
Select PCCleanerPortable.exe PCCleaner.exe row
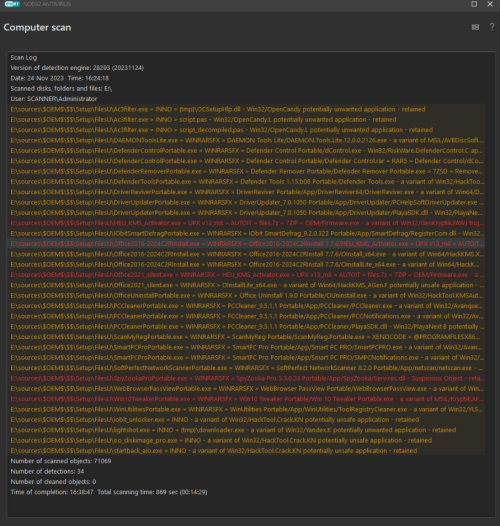[x=246, y=306]
